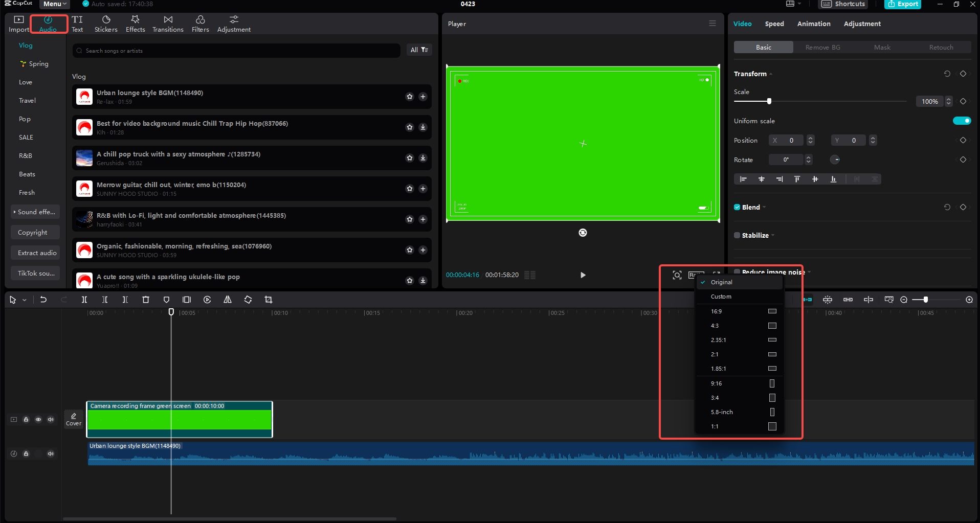Click the preview fit icon near the ratio menu

coord(677,275)
